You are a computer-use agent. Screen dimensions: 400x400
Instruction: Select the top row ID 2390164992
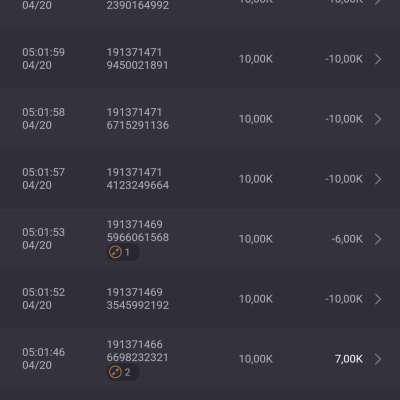click(137, 5)
